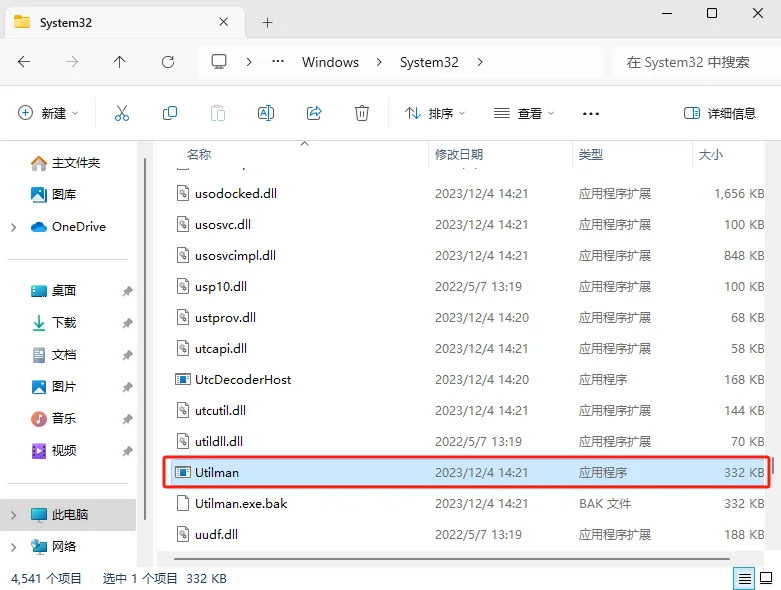The height and width of the screenshot is (590, 781).
Task: Show hidden path items via address bar ellipsis
Action: pyautogui.click(x=278, y=62)
